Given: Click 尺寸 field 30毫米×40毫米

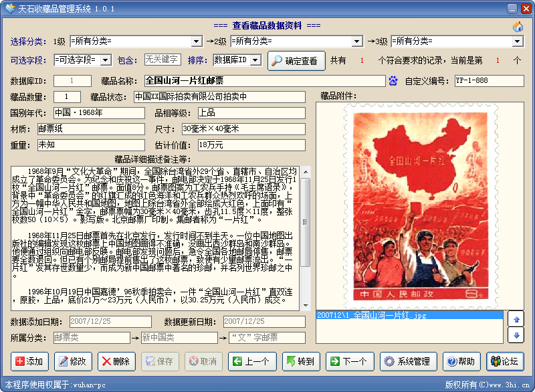Looking at the screenshot, I should (x=243, y=129).
